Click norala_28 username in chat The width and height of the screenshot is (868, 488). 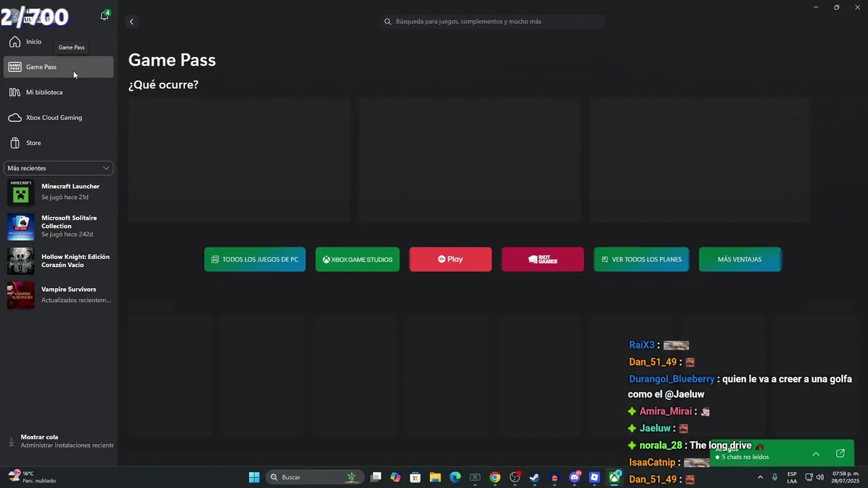click(660, 445)
